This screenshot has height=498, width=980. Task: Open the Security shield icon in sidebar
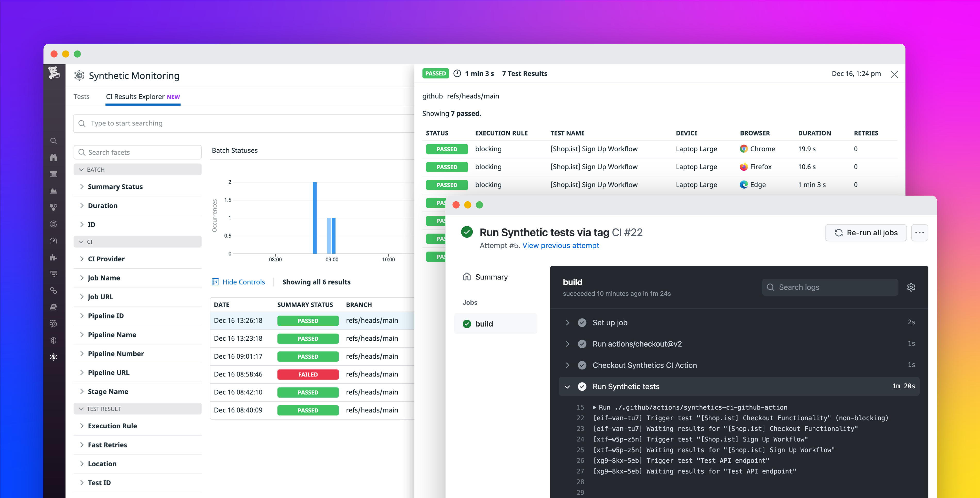[x=54, y=340]
